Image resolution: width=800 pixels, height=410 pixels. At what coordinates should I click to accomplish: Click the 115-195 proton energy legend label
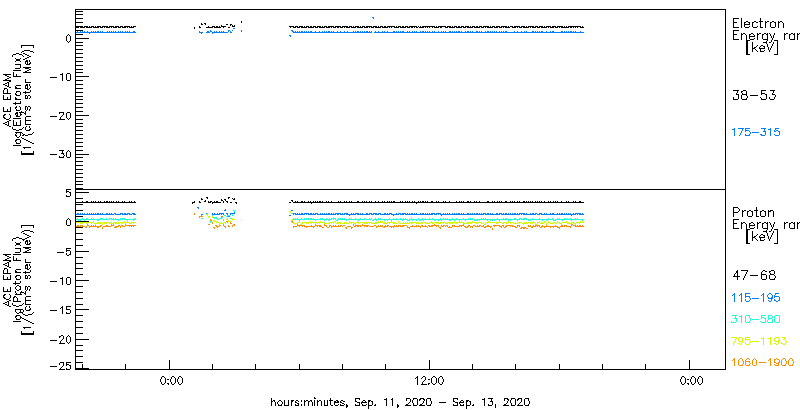pos(756,298)
